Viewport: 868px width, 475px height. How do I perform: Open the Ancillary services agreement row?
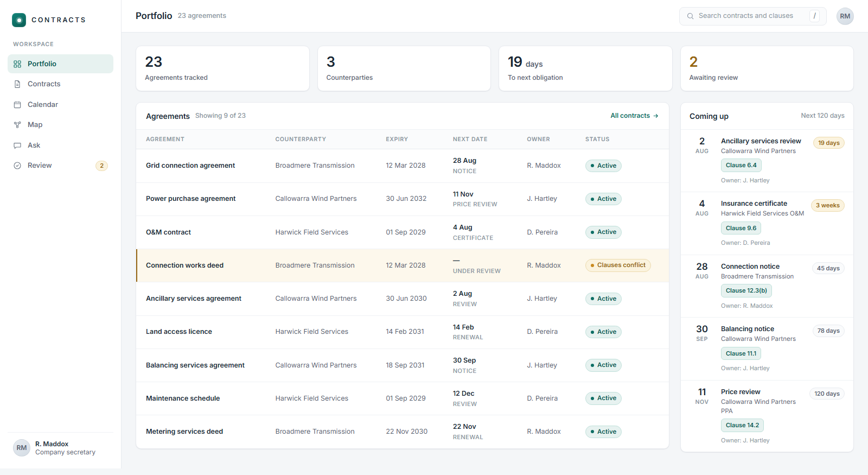tap(403, 299)
